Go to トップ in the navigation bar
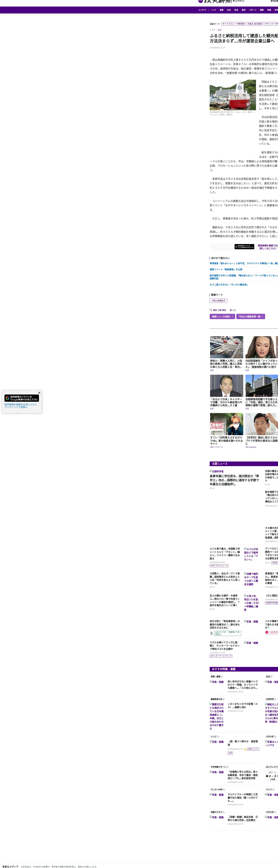278x868 pixels. 214,10
